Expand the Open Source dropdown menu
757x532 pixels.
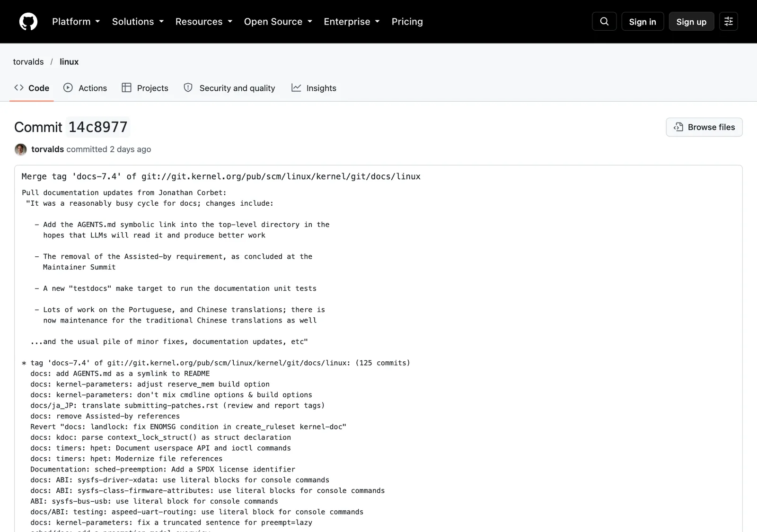pos(278,22)
